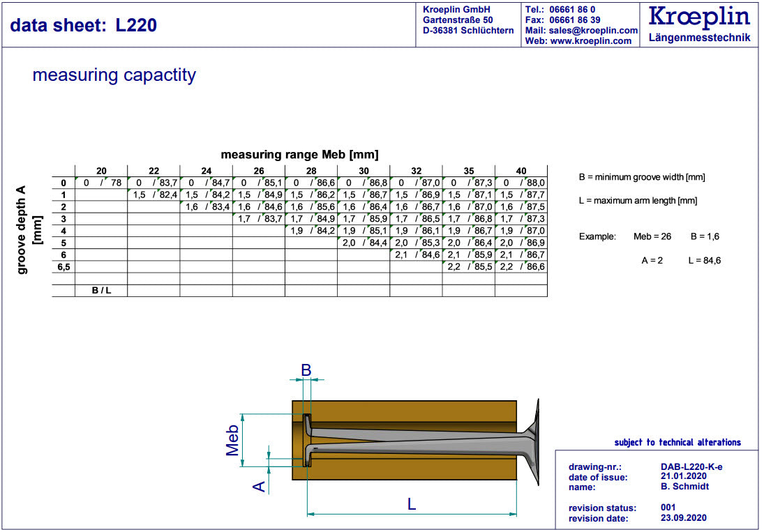
Task: Select the 'subject to technical alterations' note
Action: click(x=677, y=442)
